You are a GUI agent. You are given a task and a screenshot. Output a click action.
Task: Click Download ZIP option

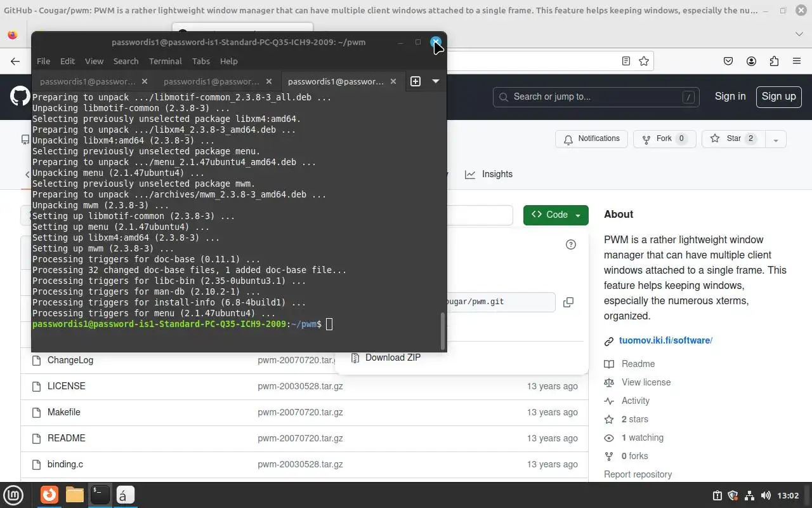(x=386, y=357)
